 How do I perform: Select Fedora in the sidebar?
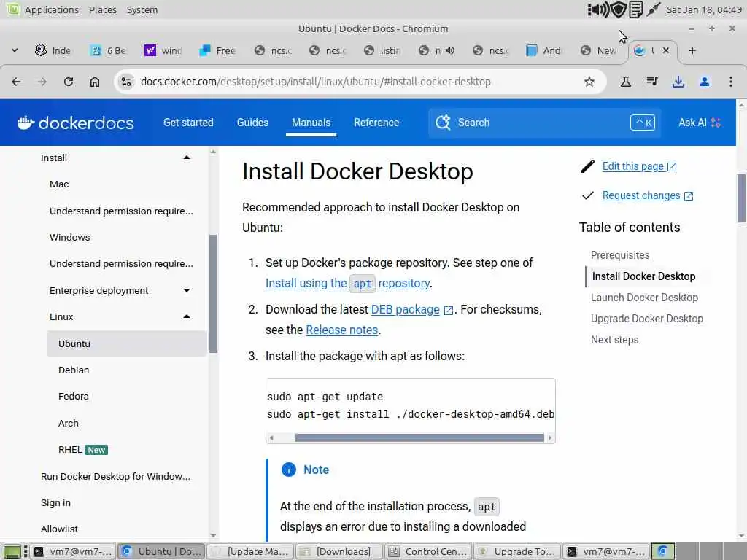tap(74, 396)
